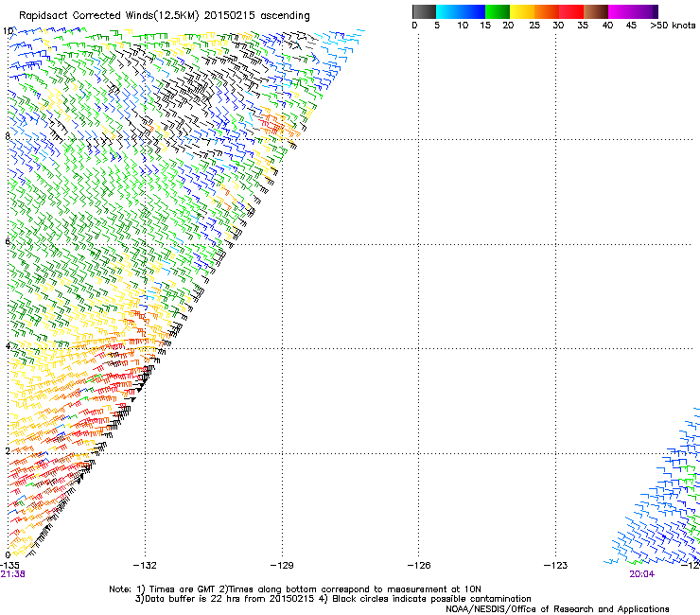Click the purple 21:38 time stamp
The width and height of the screenshot is (700, 615).
12,574
